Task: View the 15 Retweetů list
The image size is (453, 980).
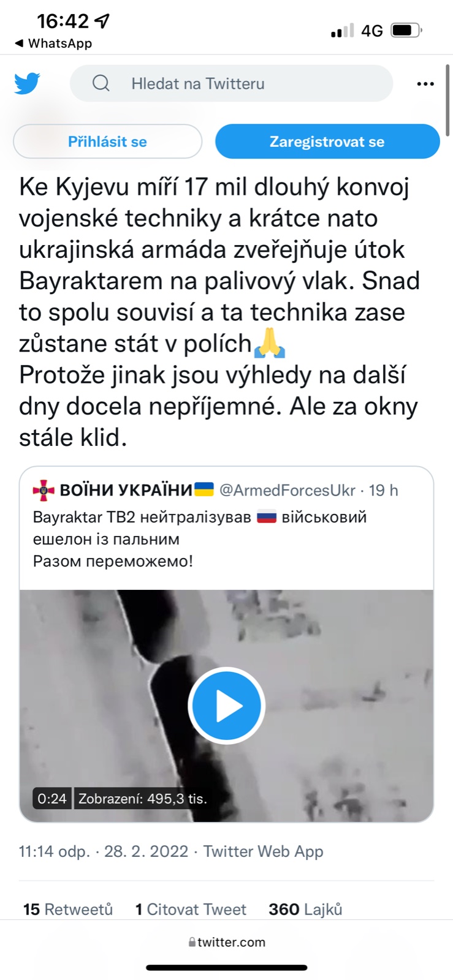Action: (68, 910)
